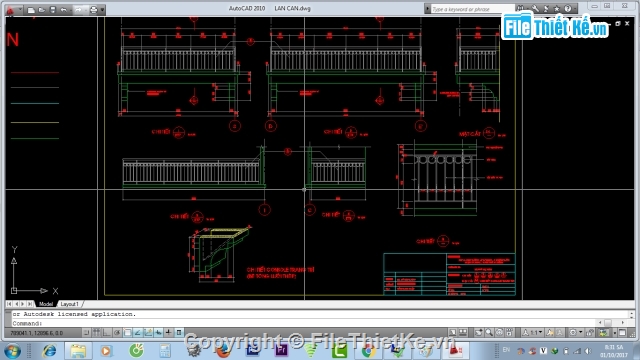Open the Help question mark icon
This screenshot has height=360, width=640.
(568, 9)
